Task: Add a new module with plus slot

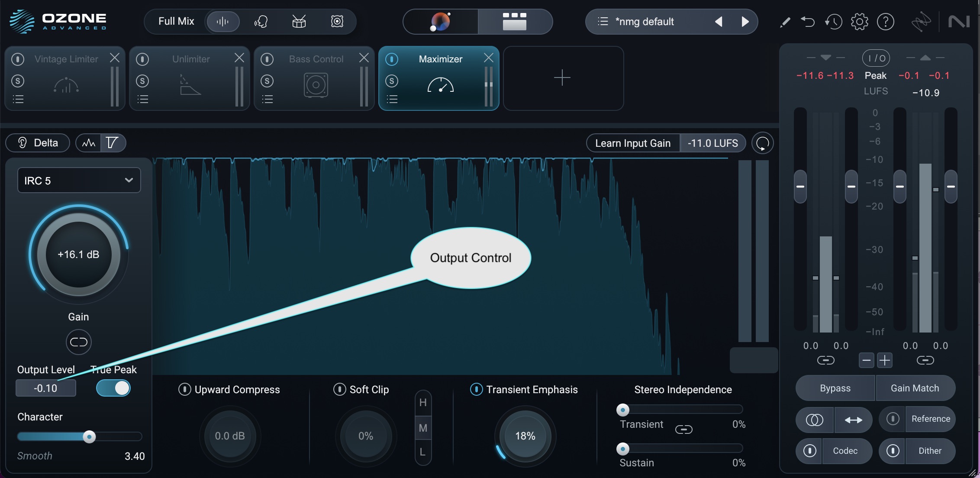Action: pos(563,78)
